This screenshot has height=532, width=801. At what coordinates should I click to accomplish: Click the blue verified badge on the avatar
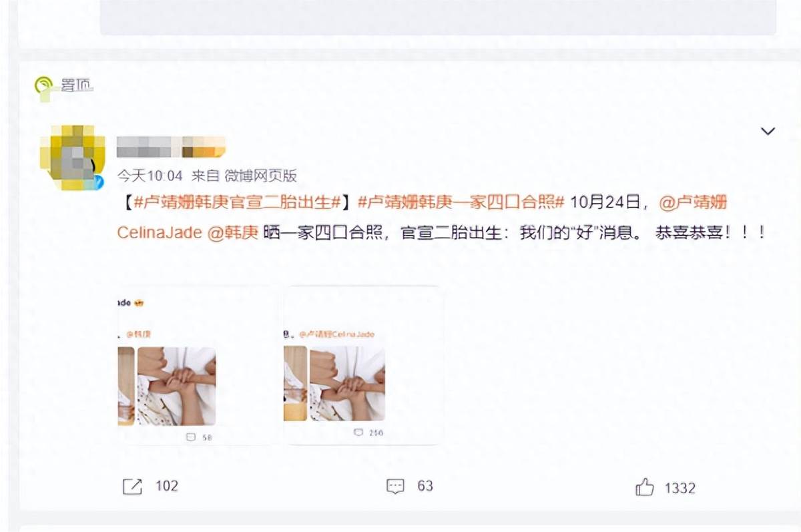click(98, 182)
